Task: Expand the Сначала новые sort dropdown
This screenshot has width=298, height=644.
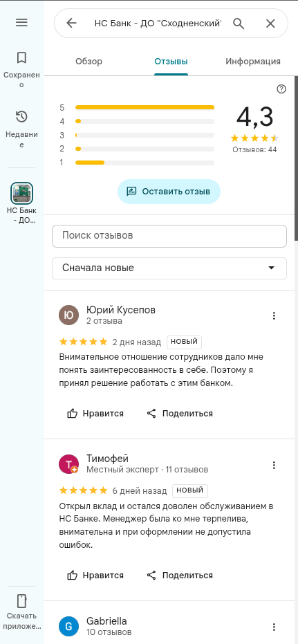Action: (x=169, y=268)
